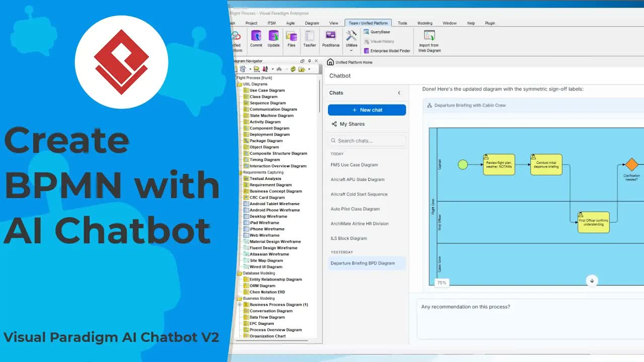Click Import from Web Diagram

click(x=429, y=41)
